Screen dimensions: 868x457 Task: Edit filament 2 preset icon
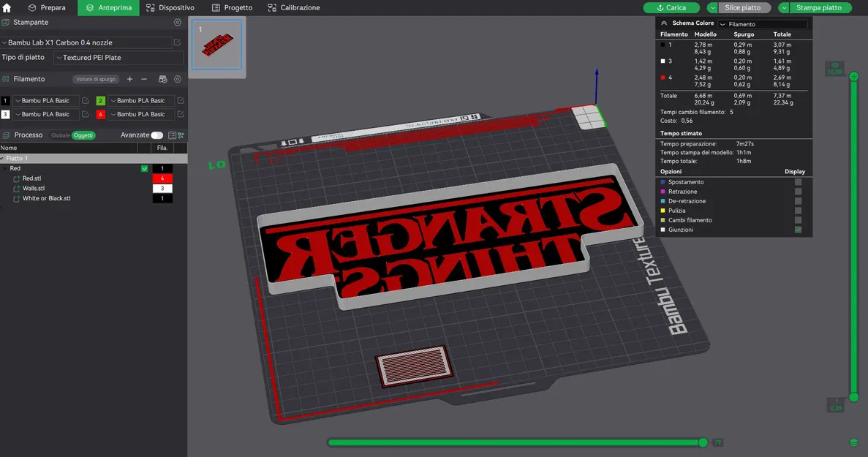tap(181, 101)
